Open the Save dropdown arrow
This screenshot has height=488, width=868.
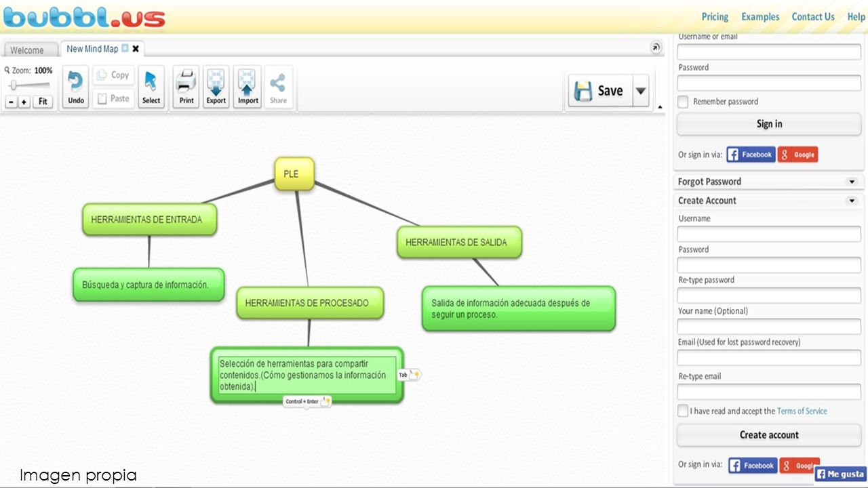click(641, 91)
